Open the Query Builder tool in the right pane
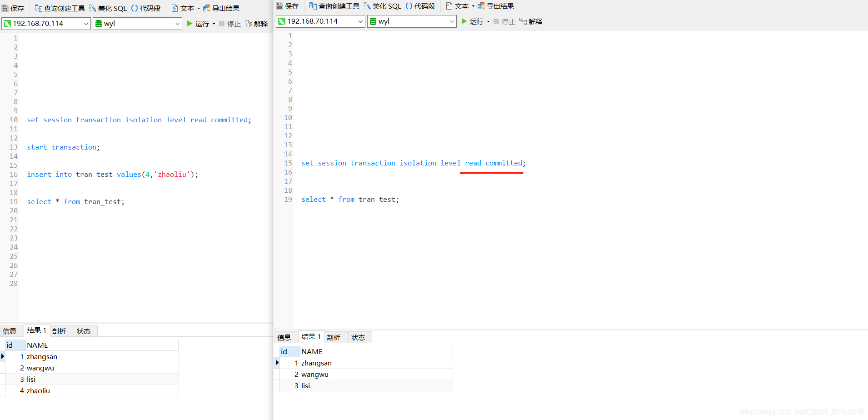 334,6
